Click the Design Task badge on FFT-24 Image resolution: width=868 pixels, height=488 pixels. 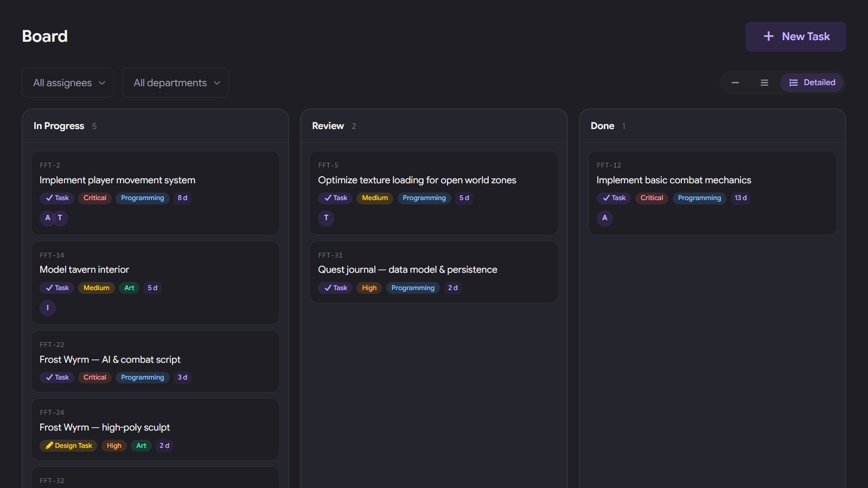pyautogui.click(x=68, y=446)
